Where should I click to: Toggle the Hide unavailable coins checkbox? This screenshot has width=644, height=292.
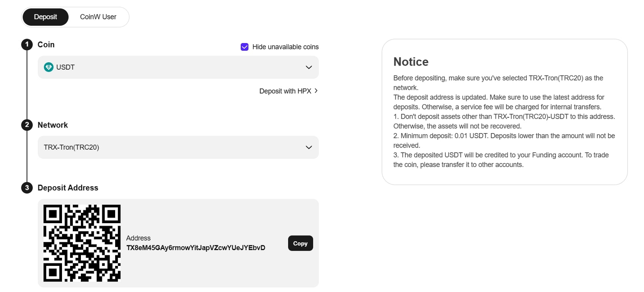pyautogui.click(x=245, y=47)
